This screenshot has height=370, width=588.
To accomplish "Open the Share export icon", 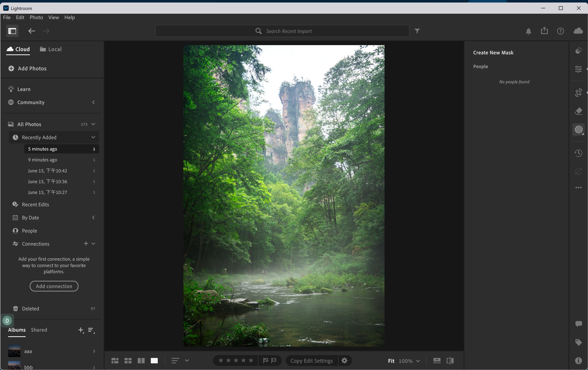I will [x=544, y=31].
